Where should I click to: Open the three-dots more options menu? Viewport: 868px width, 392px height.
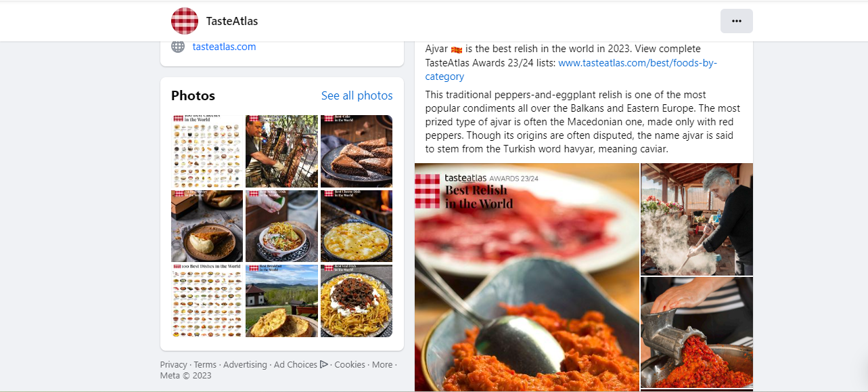click(736, 21)
